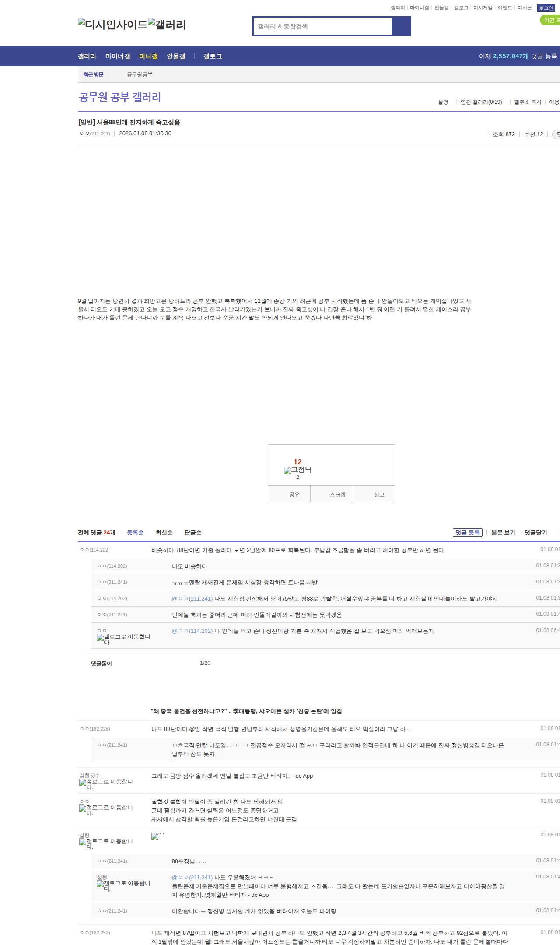Click the 고정닉 icon under recommend count
Viewport: 560px width, 945px height.
point(297,470)
